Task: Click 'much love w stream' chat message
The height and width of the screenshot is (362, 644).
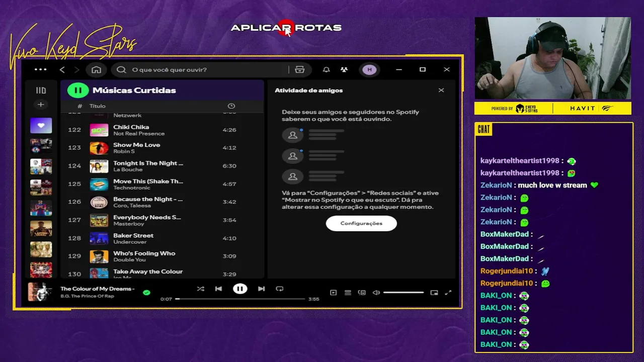Action: coord(552,185)
